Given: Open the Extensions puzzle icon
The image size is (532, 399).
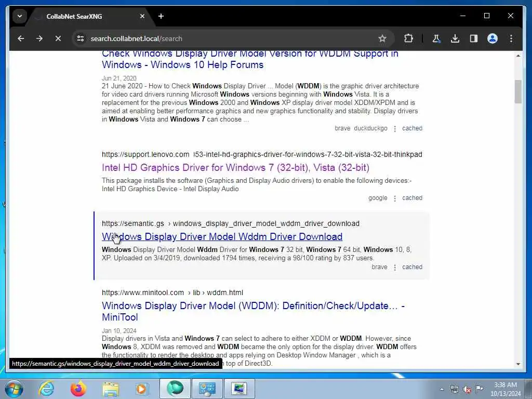Looking at the screenshot, I should click(x=408, y=38).
